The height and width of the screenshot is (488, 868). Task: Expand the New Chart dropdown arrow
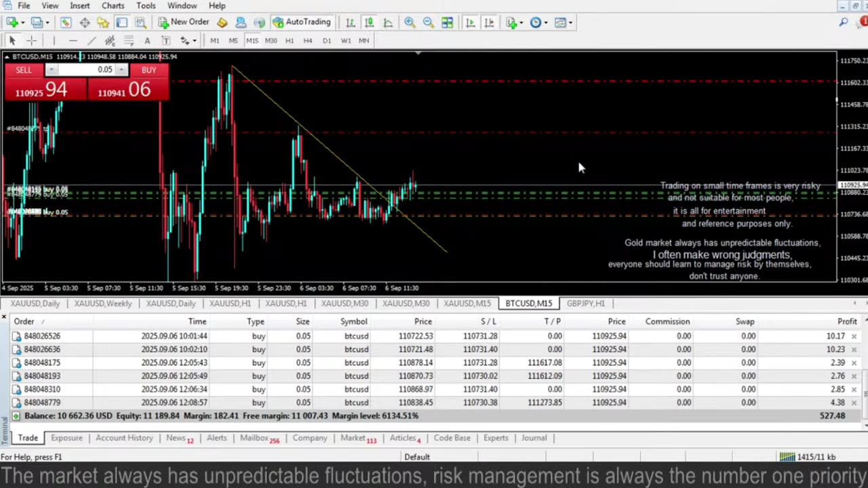22,22
